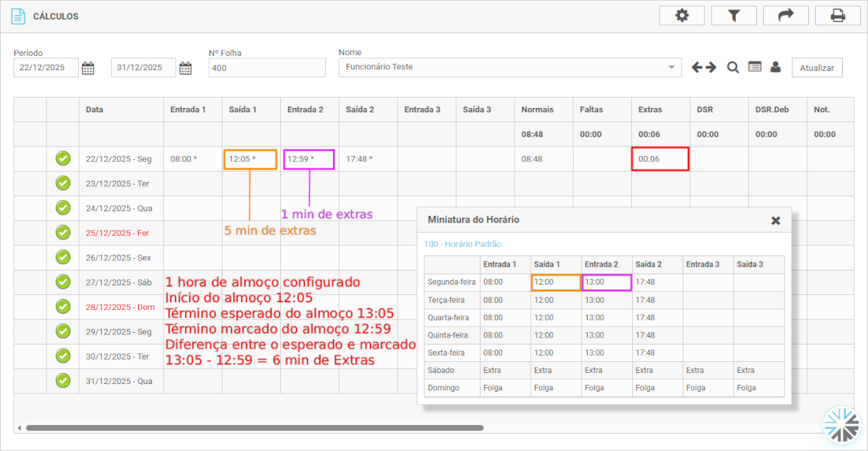Open the schedule thumbnail card icon
The height and width of the screenshot is (451, 868).
click(x=755, y=68)
